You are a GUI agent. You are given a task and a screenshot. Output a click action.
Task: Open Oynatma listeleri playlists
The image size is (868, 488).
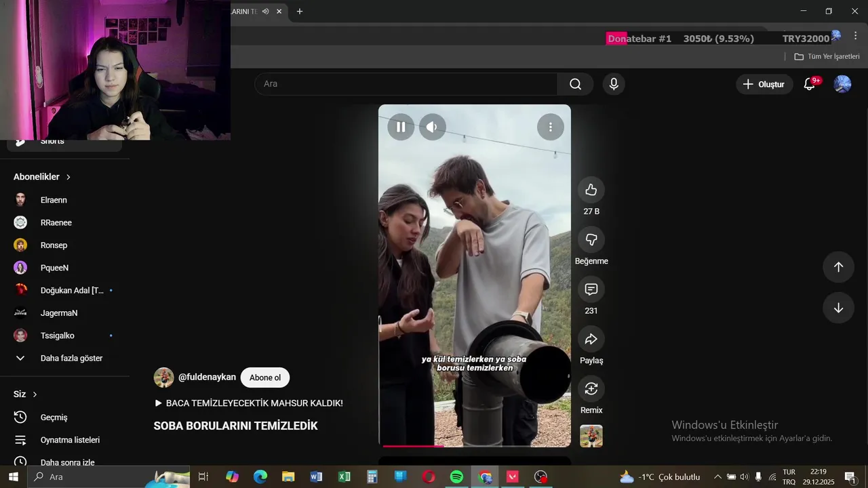64,440
